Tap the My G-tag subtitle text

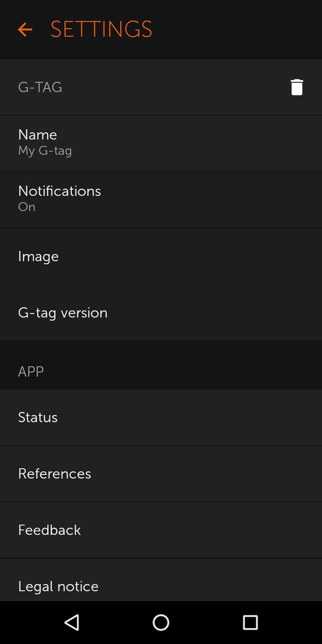45,150
